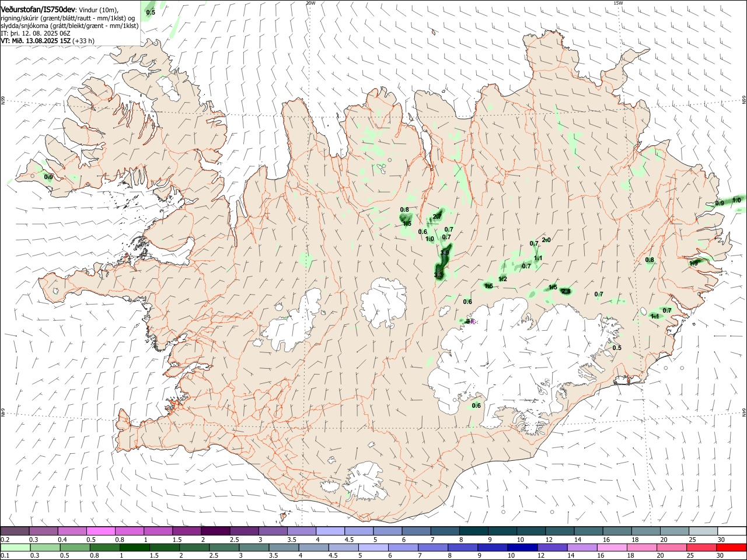Click the hot pink 20 rain legend swatch
747x560 pixels.
click(671, 547)
